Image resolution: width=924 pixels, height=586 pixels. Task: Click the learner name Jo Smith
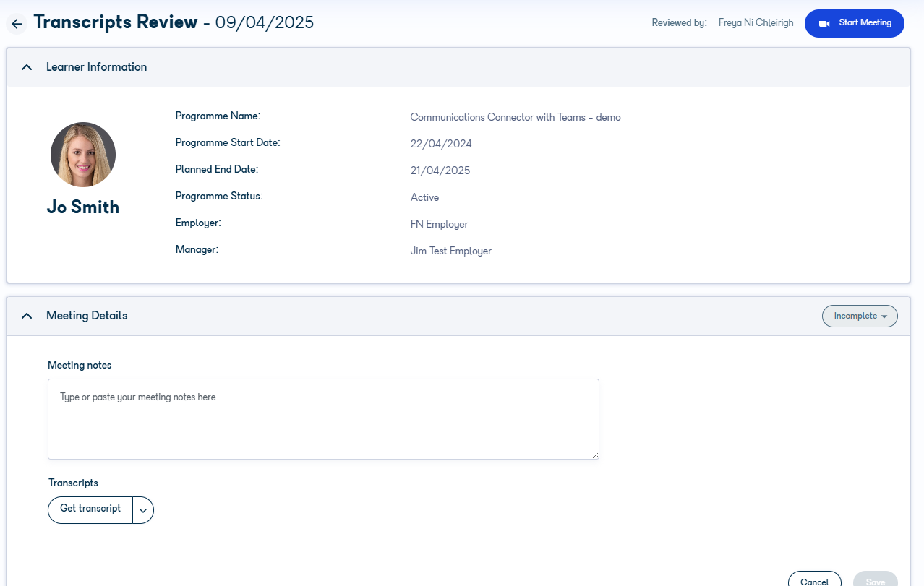pos(83,207)
